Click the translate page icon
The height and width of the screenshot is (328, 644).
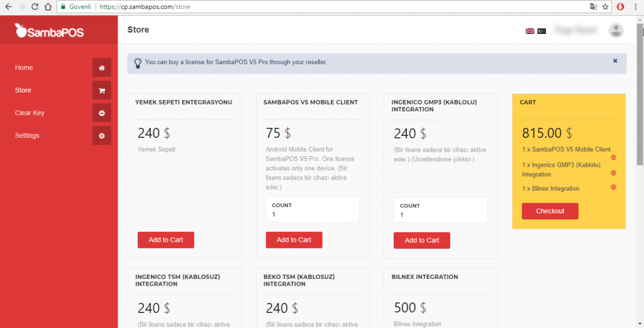click(593, 6)
